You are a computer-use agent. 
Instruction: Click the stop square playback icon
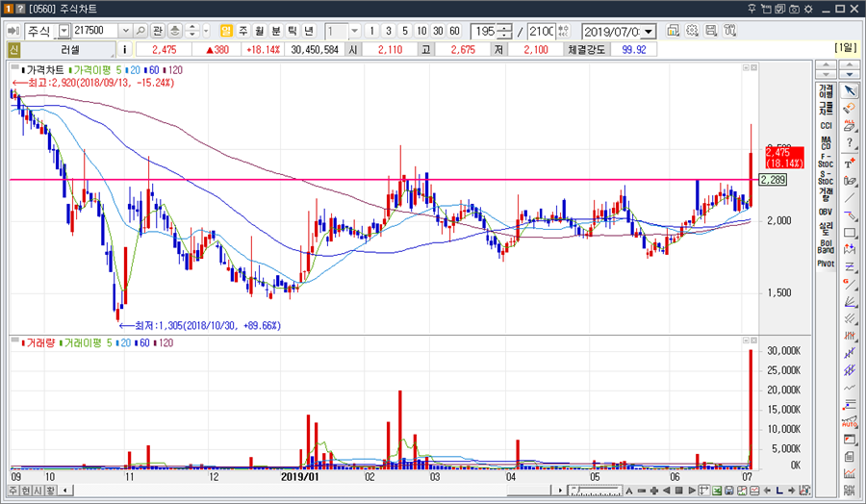pos(679,491)
